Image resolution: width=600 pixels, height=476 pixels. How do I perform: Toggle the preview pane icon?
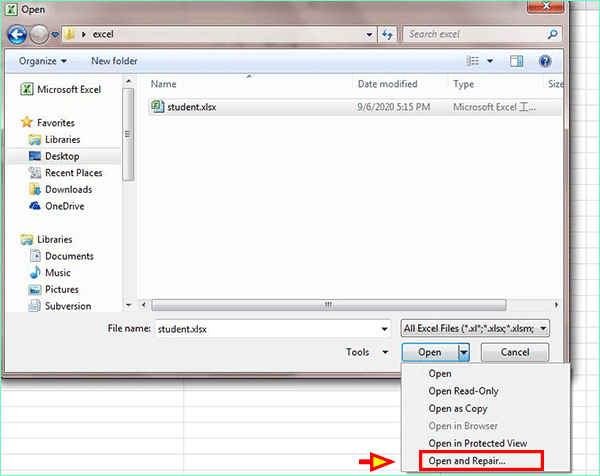[517, 61]
